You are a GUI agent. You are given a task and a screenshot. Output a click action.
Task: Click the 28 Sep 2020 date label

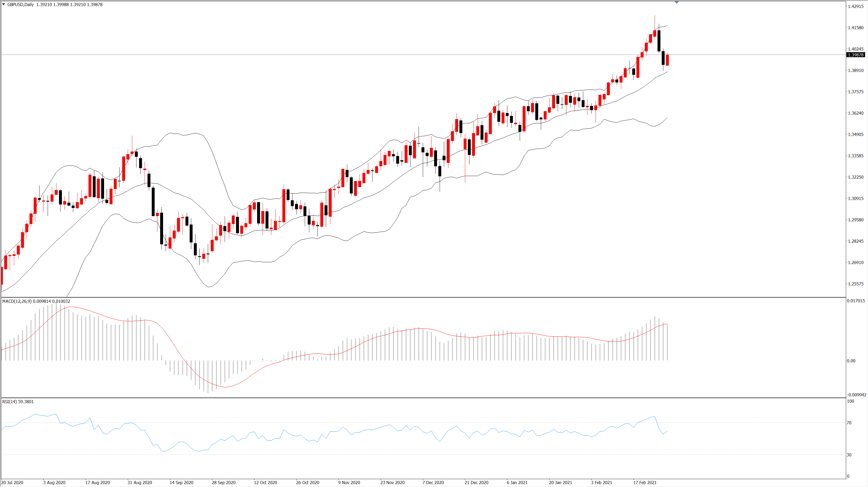click(x=223, y=483)
